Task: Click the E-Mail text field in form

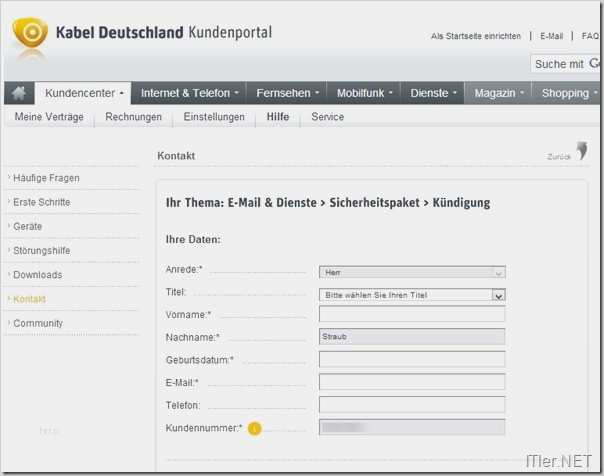Action: click(x=412, y=382)
